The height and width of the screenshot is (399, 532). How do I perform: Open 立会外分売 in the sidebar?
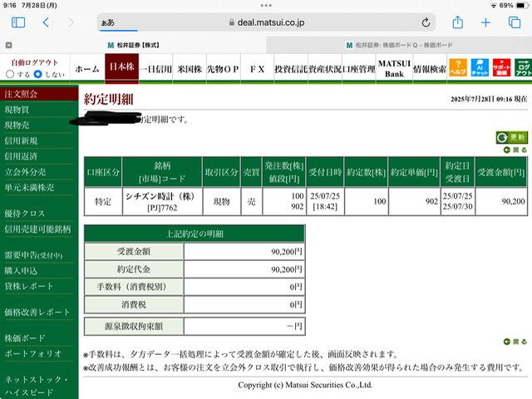coord(25,172)
